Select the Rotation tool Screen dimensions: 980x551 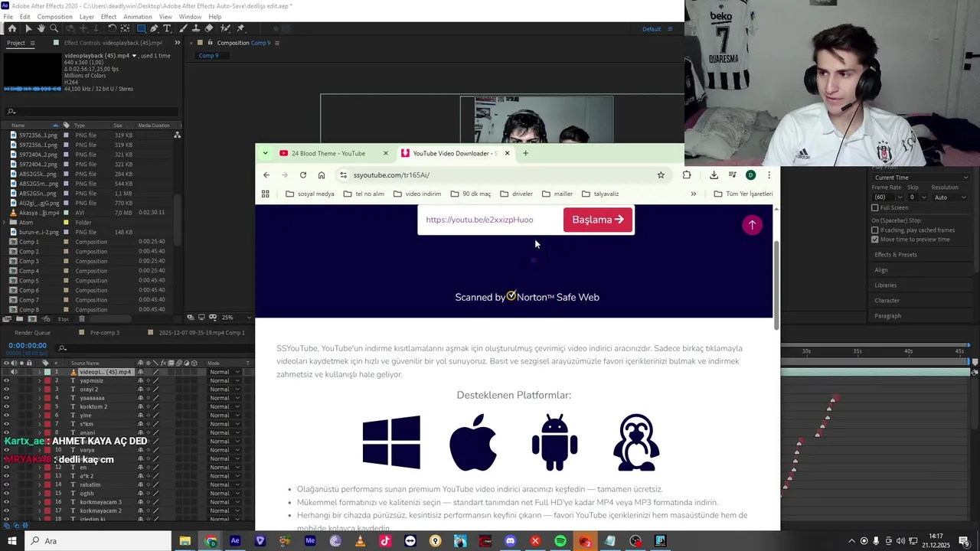pos(112,28)
